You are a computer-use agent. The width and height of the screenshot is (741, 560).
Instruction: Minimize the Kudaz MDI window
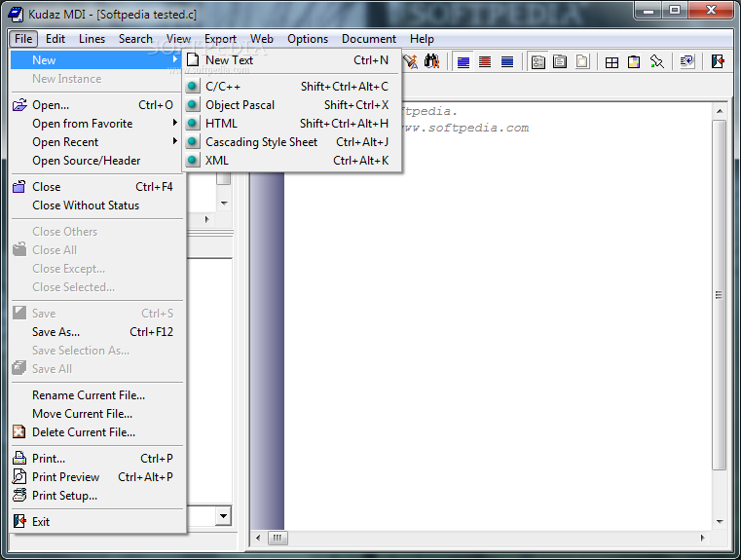coord(648,11)
